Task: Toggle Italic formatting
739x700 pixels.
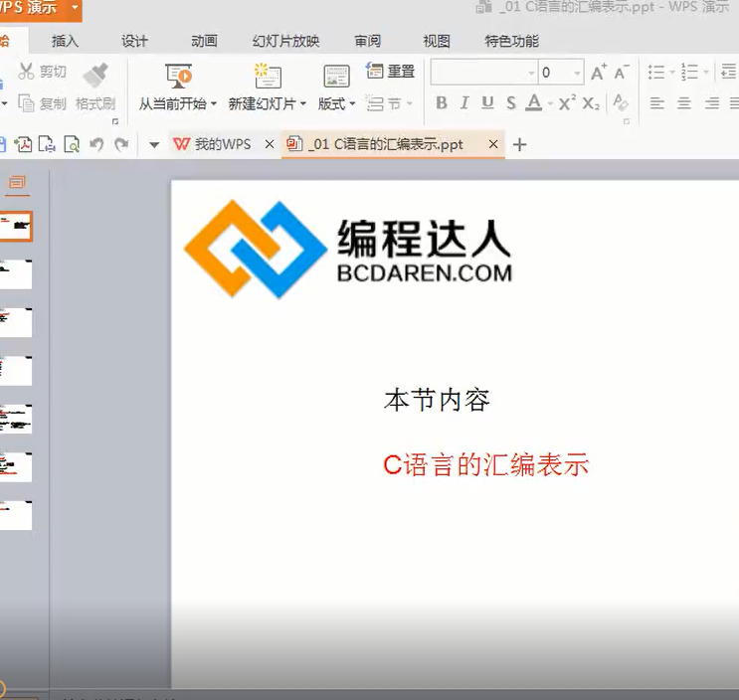Action: tap(464, 102)
